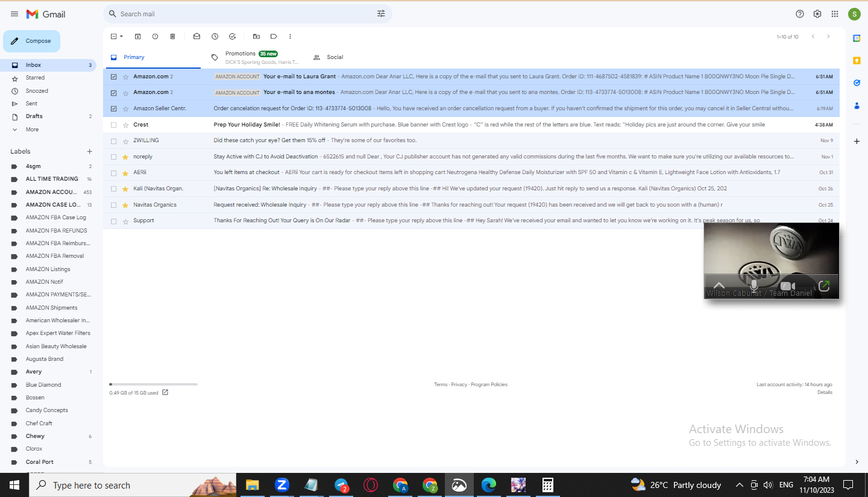This screenshot has height=497, width=868.
Task: Open Gmail Settings gear
Action: tap(817, 14)
